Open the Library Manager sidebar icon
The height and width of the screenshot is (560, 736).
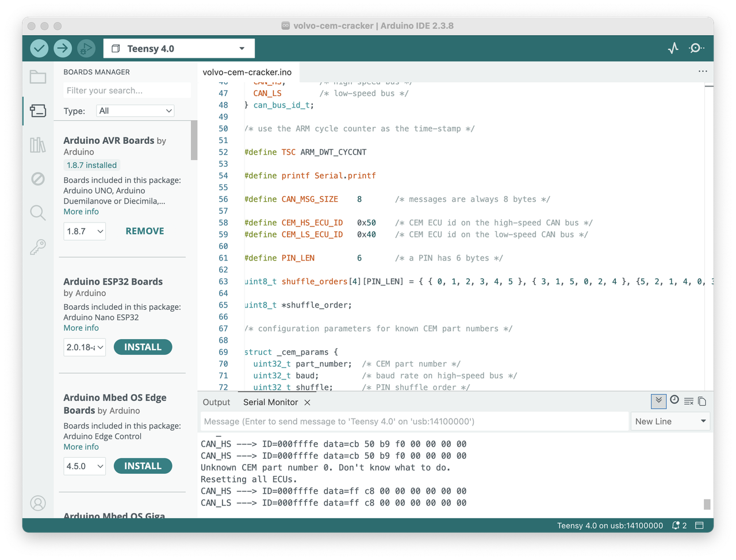point(38,145)
